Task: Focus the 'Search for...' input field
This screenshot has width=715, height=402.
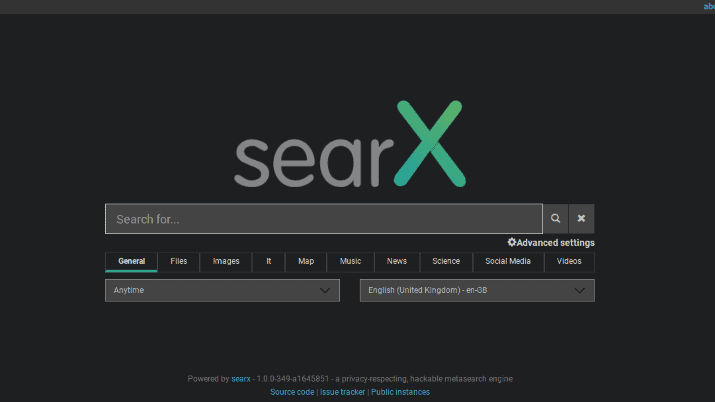Action: tap(324, 219)
